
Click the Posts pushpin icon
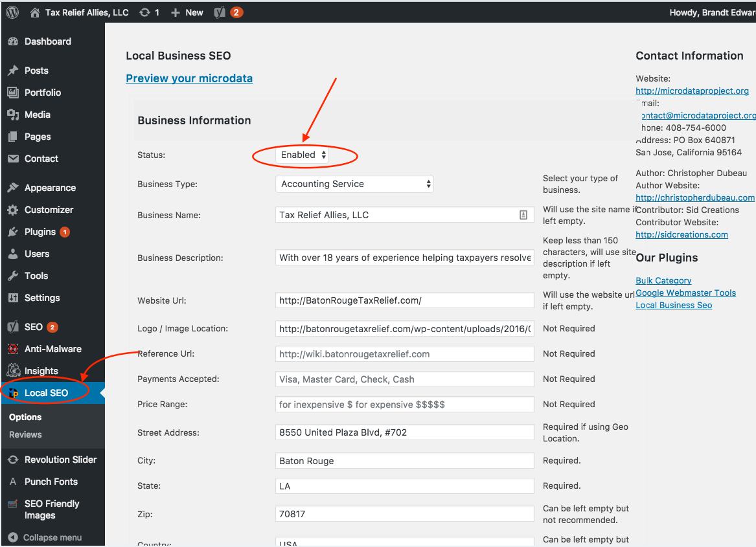[x=13, y=71]
